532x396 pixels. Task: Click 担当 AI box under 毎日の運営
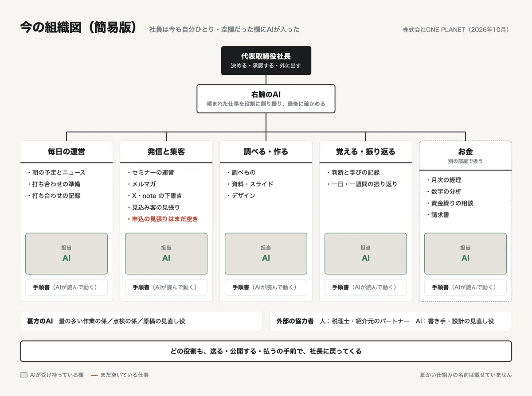coord(66,254)
